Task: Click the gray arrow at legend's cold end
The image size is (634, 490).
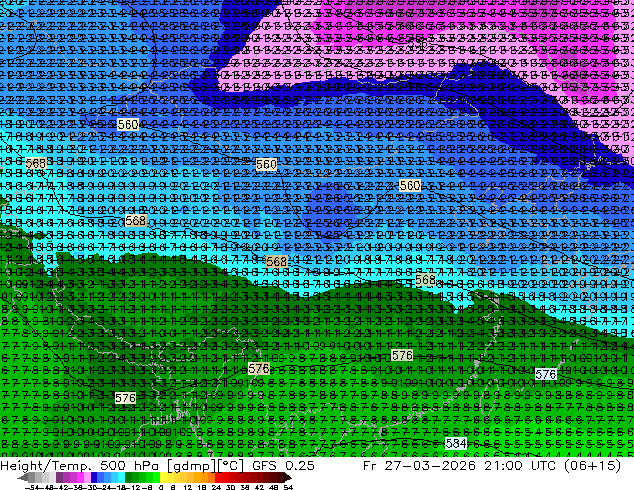Action: pos(22,478)
